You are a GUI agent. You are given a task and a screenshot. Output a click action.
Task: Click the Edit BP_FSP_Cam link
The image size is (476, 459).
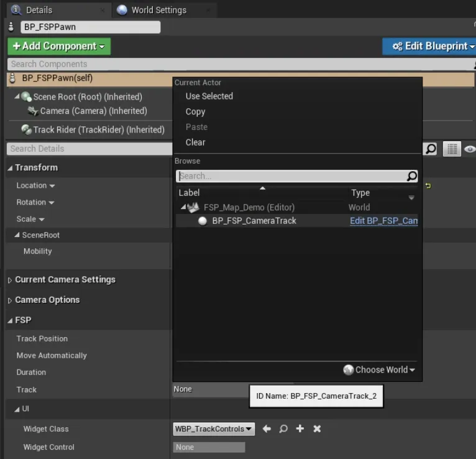(x=383, y=221)
